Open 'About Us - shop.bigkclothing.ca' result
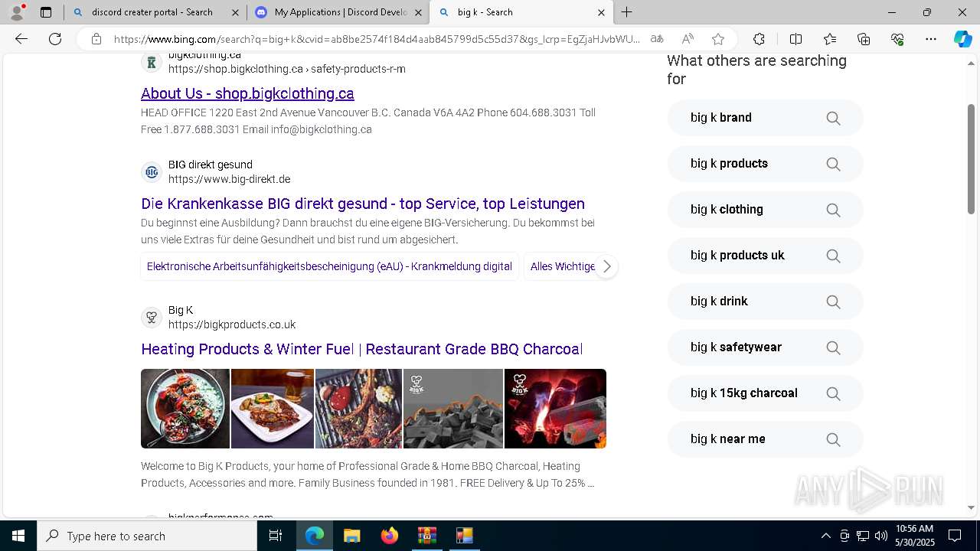 click(x=247, y=93)
